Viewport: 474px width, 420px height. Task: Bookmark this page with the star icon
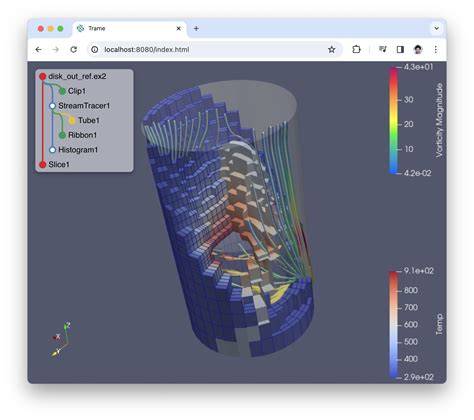(331, 50)
